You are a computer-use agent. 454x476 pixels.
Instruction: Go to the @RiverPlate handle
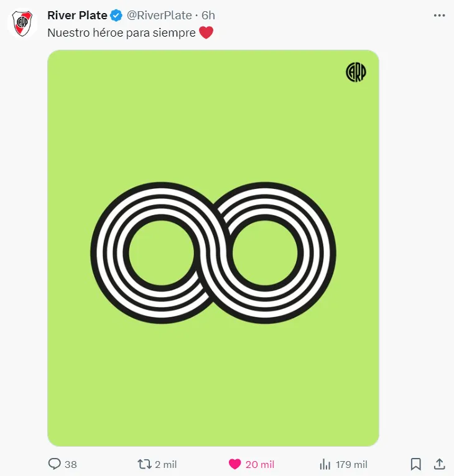[159, 16]
